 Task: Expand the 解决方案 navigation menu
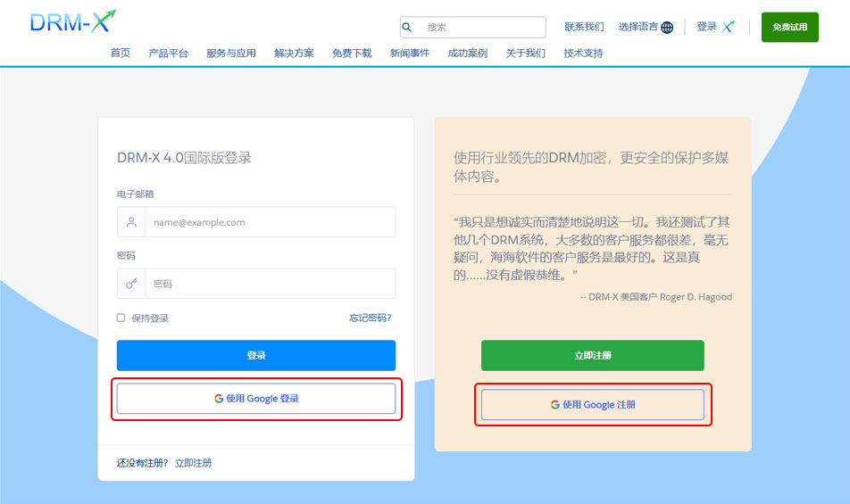pos(294,54)
